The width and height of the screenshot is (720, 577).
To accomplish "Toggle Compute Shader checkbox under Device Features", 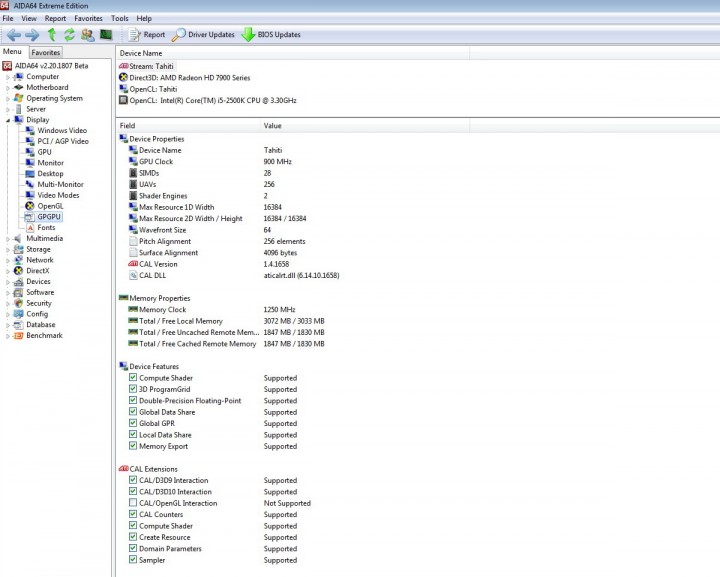I will [133, 377].
